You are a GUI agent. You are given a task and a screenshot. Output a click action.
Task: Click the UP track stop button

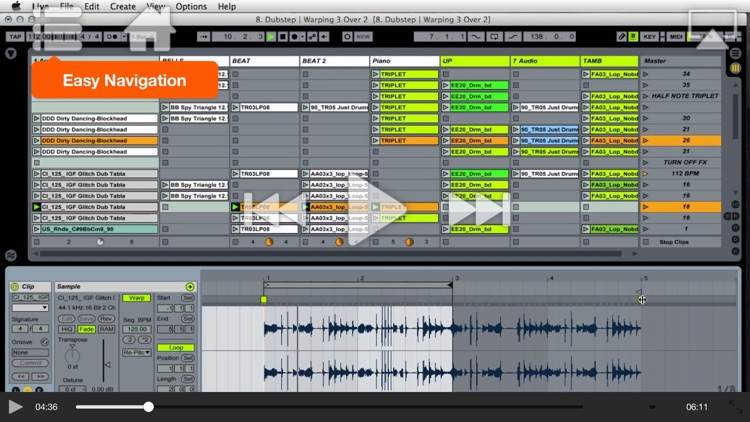pos(446,242)
